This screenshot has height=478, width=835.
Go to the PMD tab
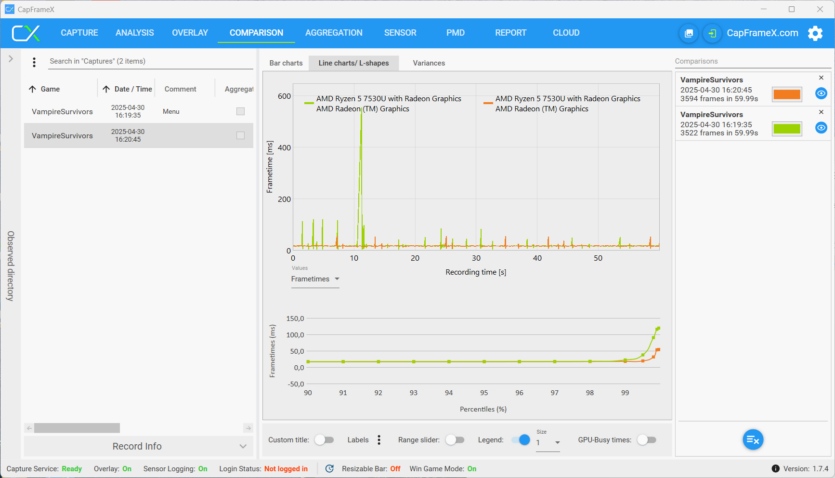[455, 33]
